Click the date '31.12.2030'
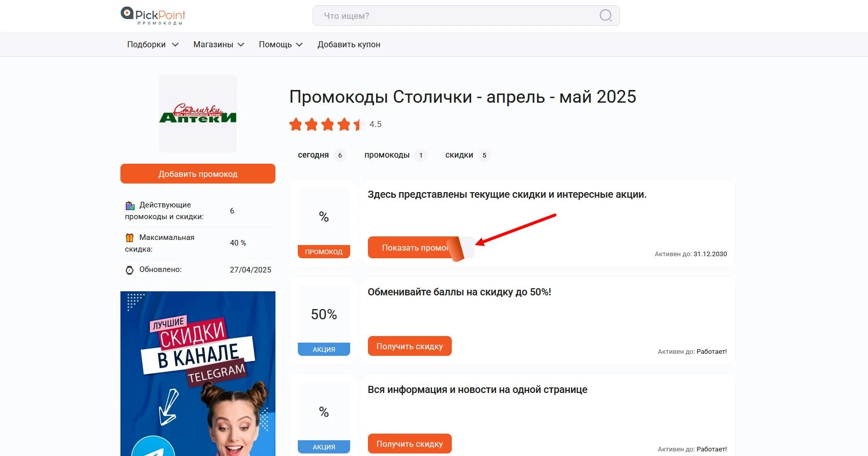 click(710, 254)
